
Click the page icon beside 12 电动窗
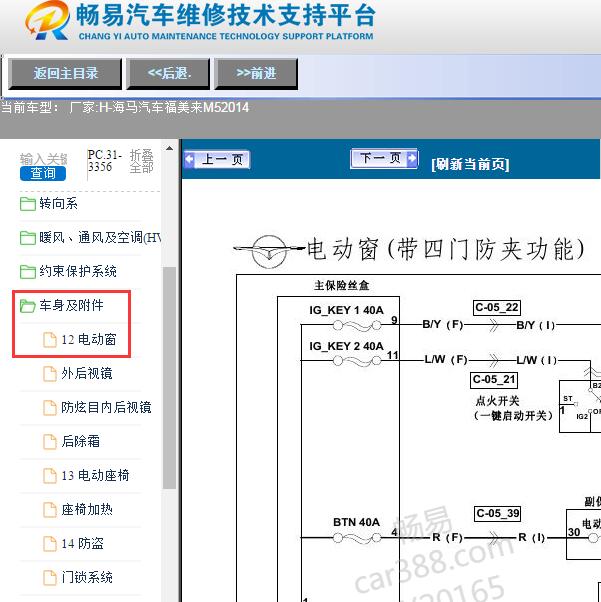50,340
